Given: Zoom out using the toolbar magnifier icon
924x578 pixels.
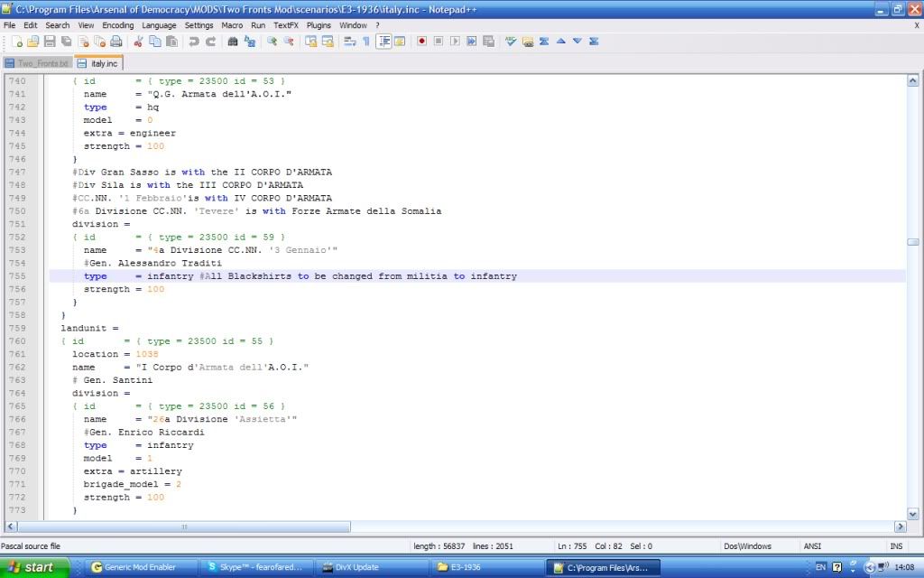Looking at the screenshot, I should point(288,42).
